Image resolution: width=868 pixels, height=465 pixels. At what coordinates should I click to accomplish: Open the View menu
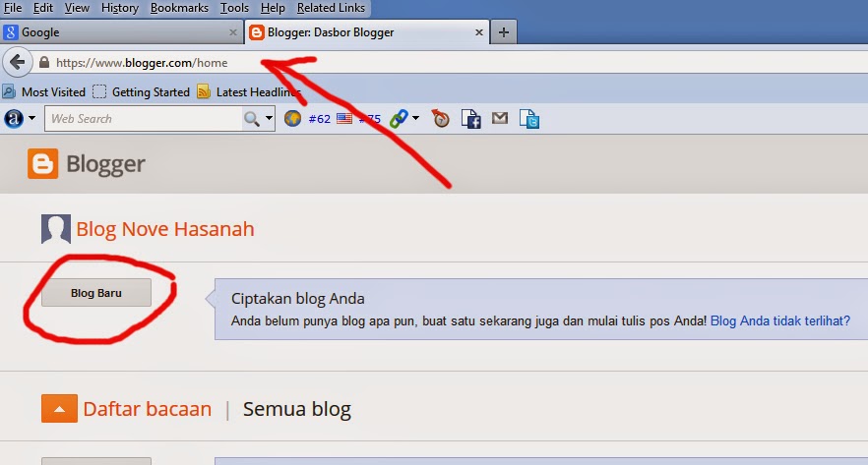pyautogui.click(x=77, y=8)
